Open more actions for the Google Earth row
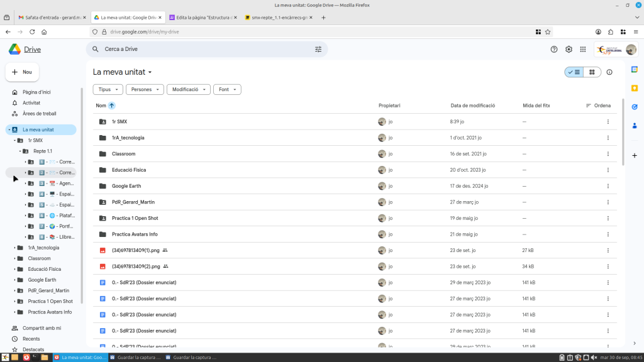The width and height of the screenshot is (644, 362). (608, 186)
